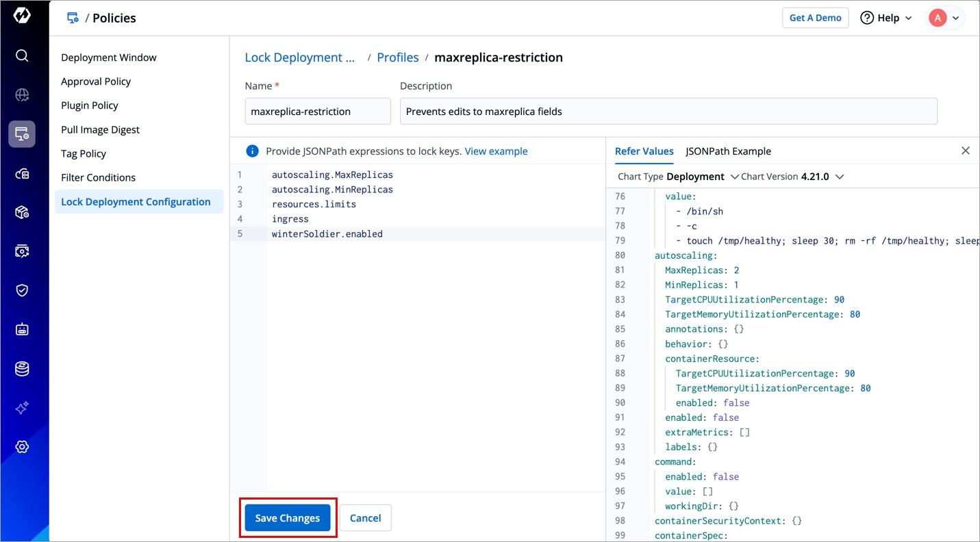
Task: Open the globe icon in left sidebar
Action: (x=22, y=95)
